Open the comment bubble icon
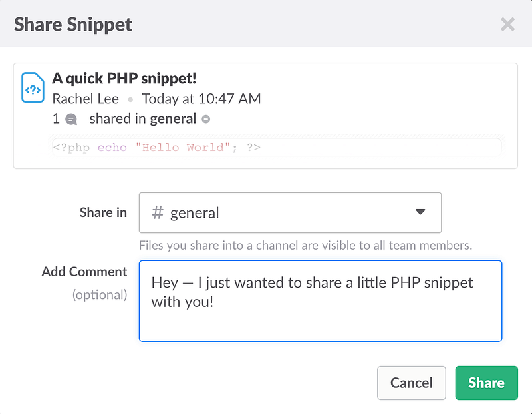This screenshot has width=532, height=414. tap(71, 120)
